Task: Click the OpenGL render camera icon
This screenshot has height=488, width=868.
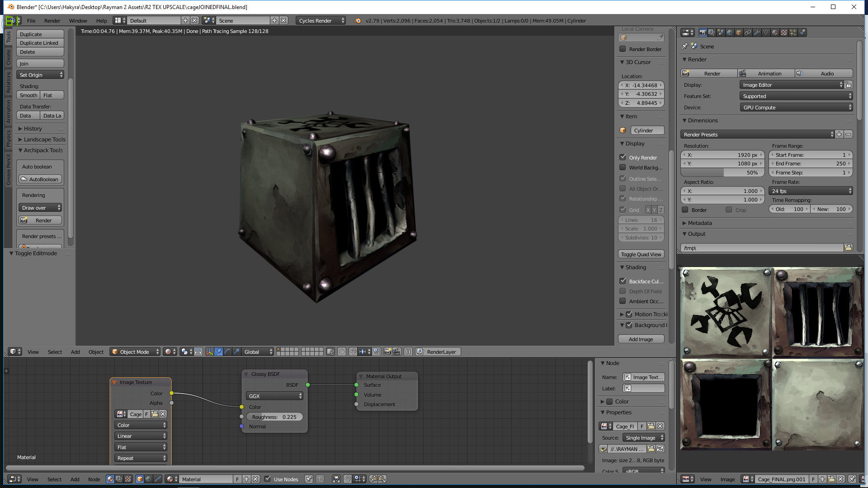Action: point(387,352)
